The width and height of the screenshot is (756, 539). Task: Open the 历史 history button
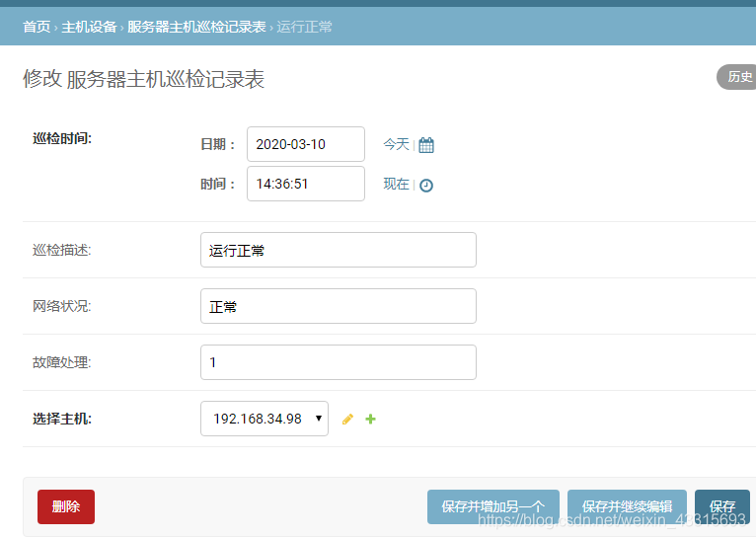pyautogui.click(x=736, y=77)
